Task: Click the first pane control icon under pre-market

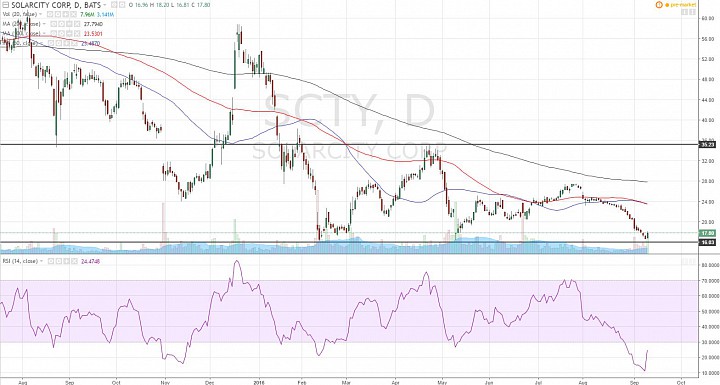Action: click(685, 12)
